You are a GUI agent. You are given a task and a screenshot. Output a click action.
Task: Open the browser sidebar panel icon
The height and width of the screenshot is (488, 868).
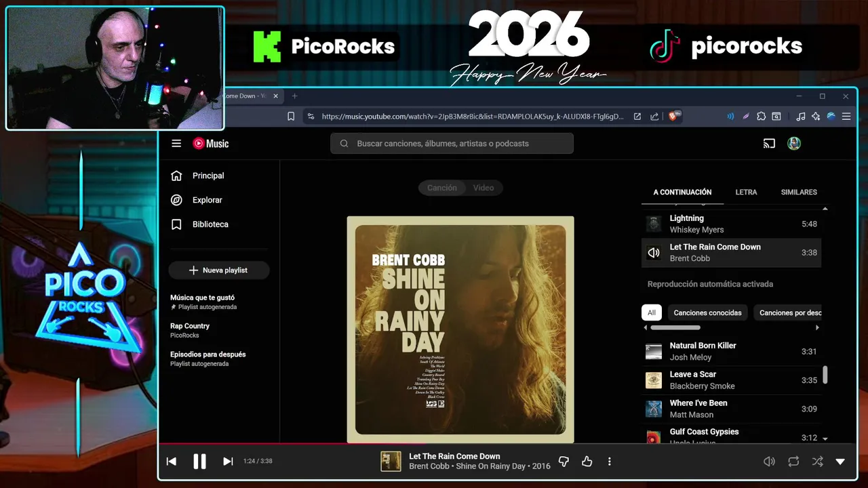pos(776,117)
